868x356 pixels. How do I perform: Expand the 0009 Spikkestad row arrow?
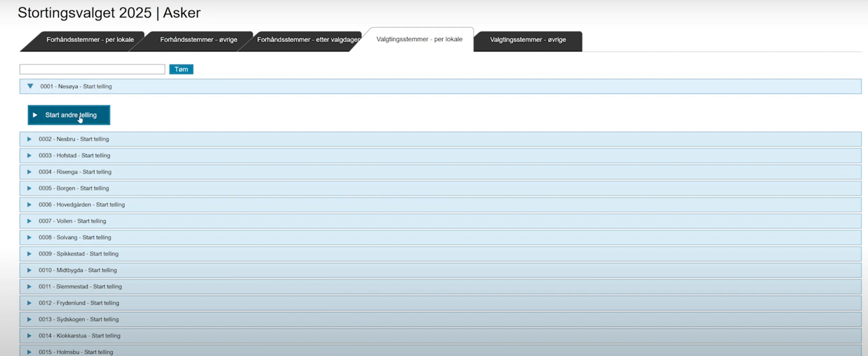[x=29, y=254]
